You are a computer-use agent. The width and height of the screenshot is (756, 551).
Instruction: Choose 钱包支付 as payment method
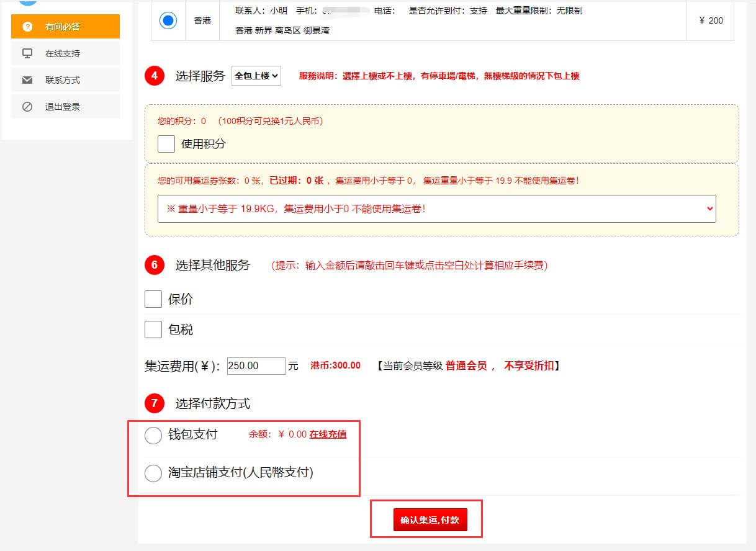(153, 436)
